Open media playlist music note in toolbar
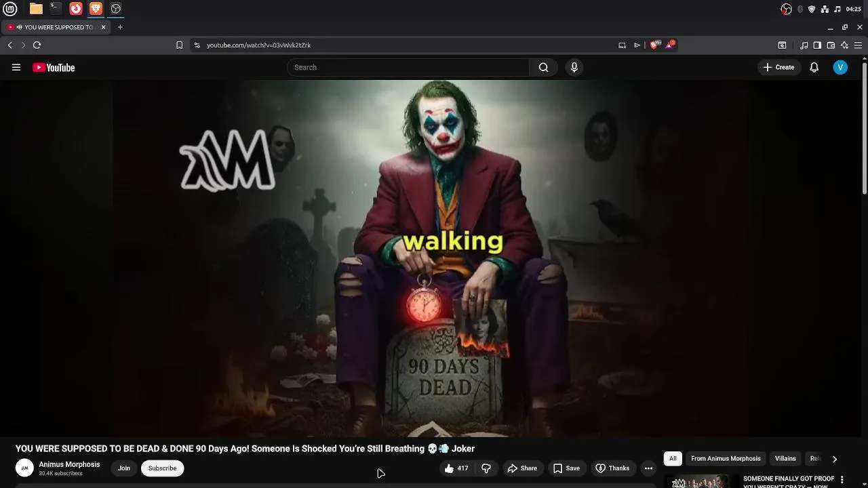The width and height of the screenshot is (868, 488). (804, 45)
